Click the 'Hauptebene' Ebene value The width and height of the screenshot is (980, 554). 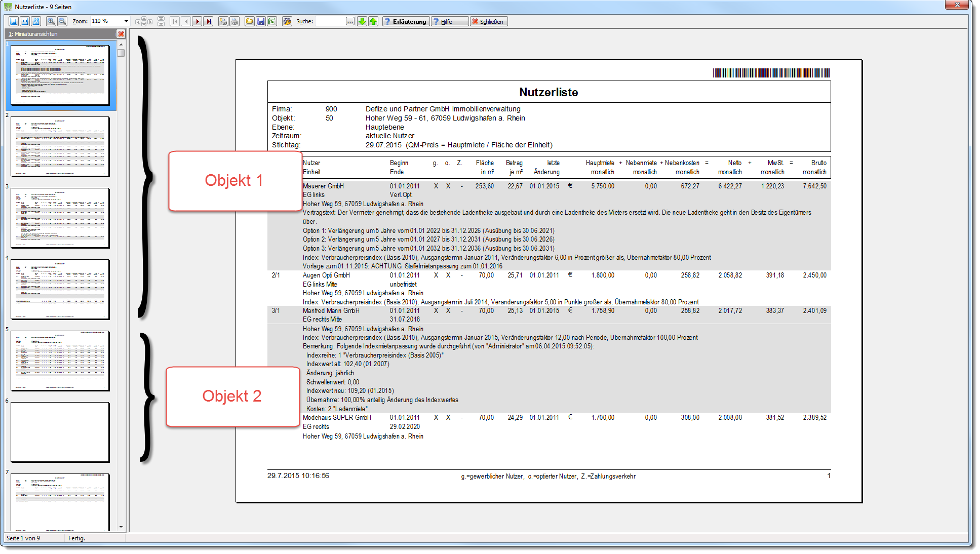tap(385, 127)
